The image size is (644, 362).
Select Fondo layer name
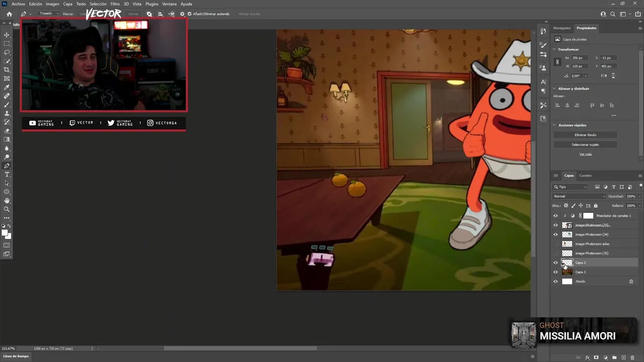pyautogui.click(x=580, y=282)
